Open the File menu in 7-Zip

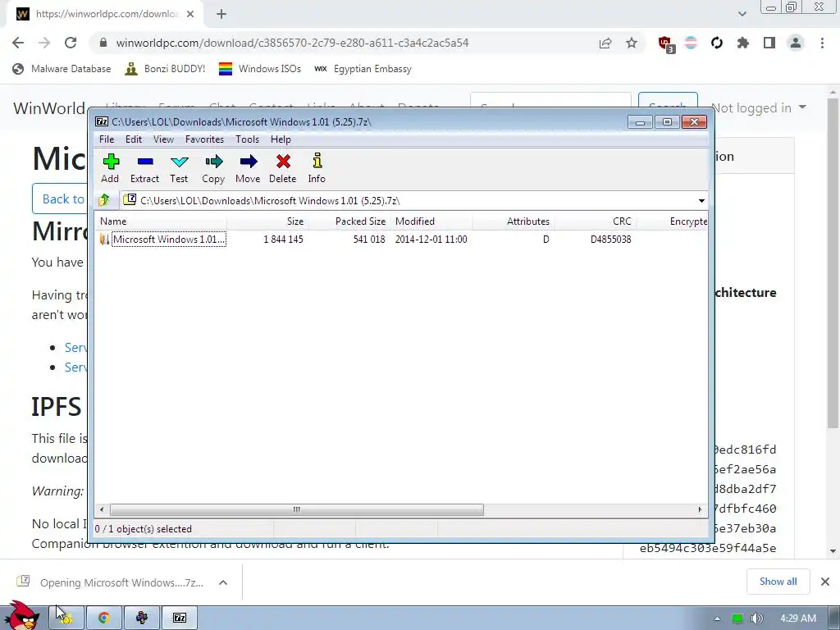coord(107,139)
